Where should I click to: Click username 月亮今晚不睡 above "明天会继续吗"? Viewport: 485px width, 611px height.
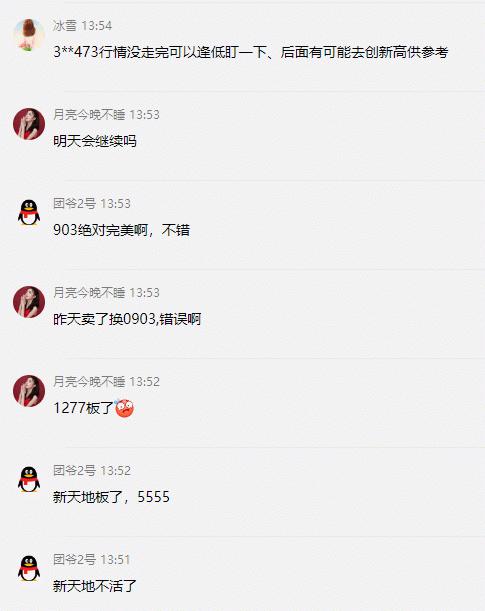(x=89, y=115)
